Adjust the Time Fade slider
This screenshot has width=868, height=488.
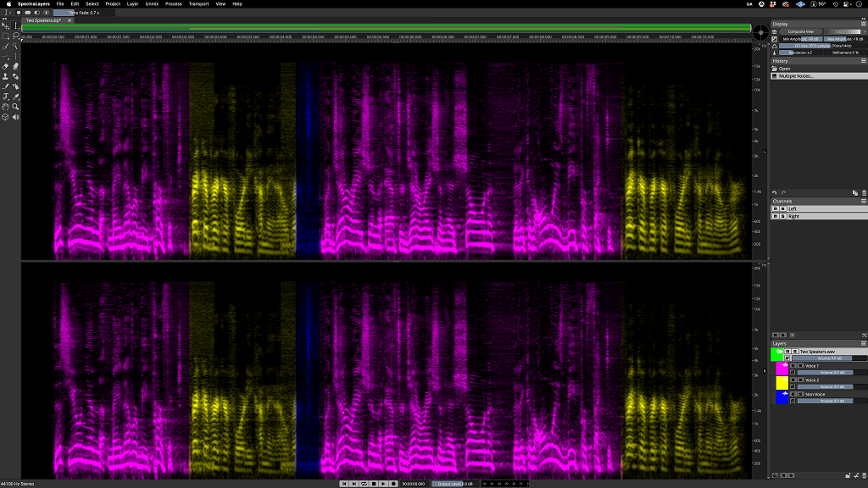(x=84, y=12)
